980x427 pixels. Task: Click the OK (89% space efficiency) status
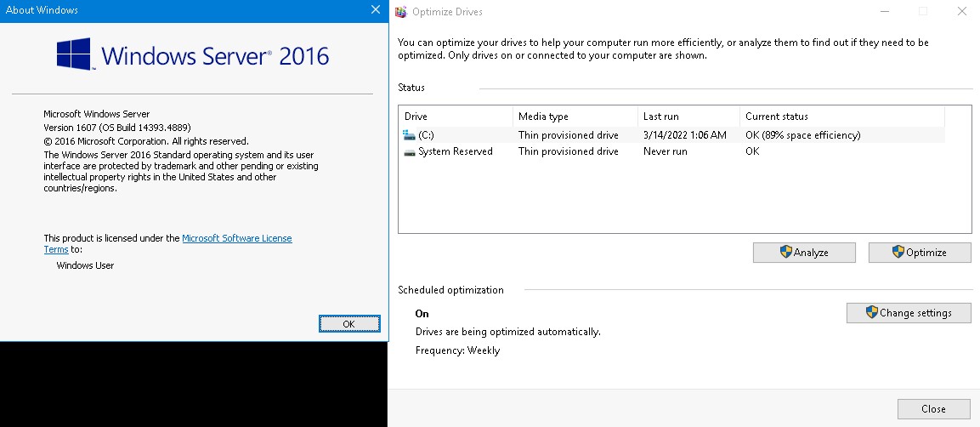pos(802,135)
